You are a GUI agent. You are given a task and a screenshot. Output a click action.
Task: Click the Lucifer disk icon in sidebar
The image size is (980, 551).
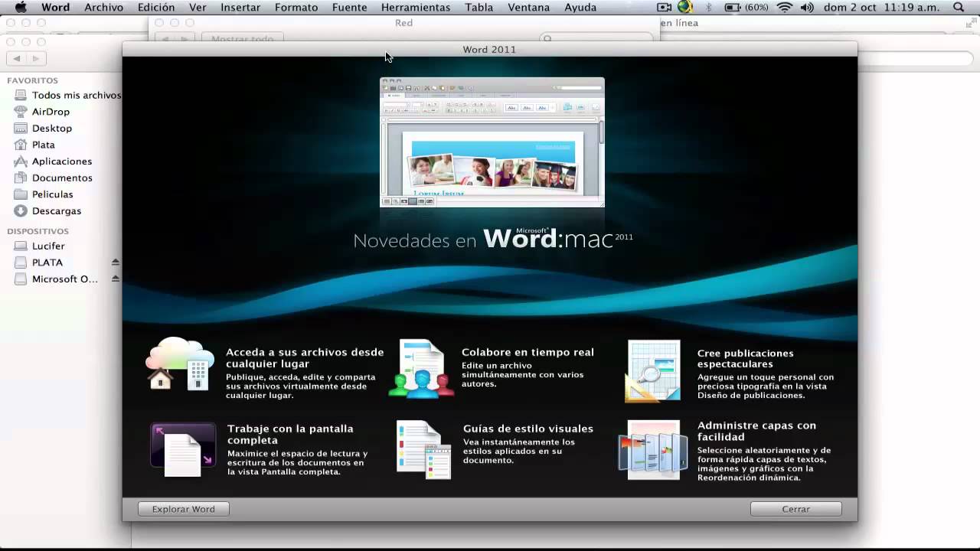click(x=21, y=246)
